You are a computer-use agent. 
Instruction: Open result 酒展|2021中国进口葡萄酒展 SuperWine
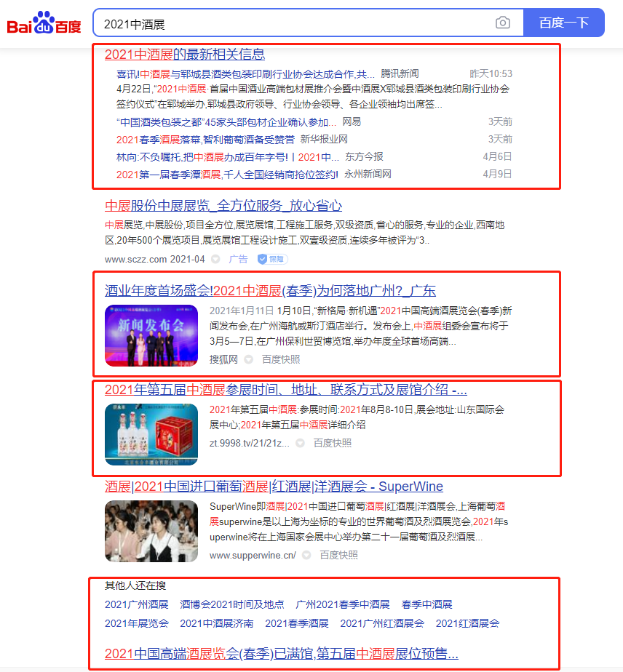pos(274,487)
